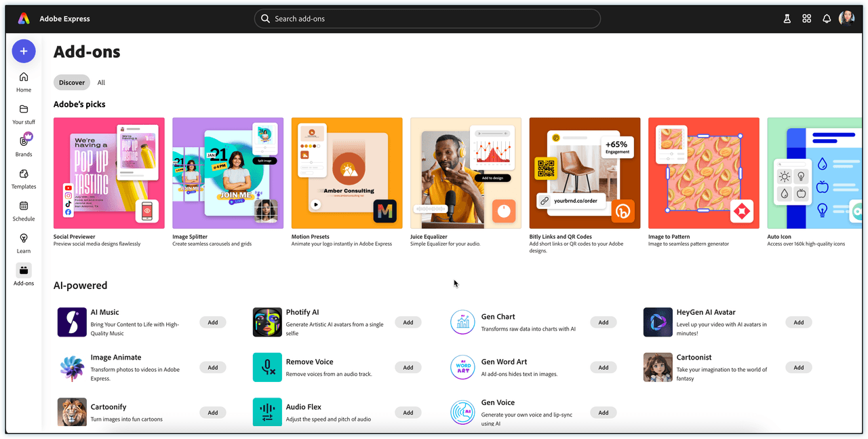The width and height of the screenshot is (868, 439).
Task: Open Templates from the sidebar
Action: (x=24, y=174)
